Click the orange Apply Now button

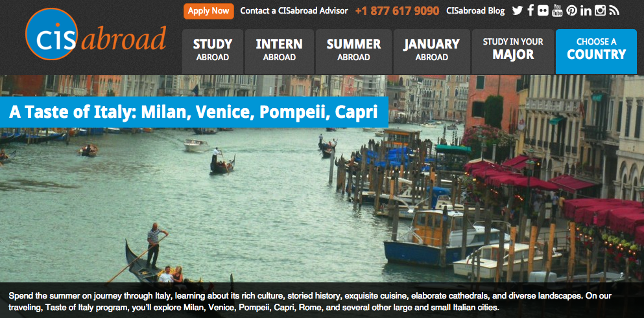pyautogui.click(x=209, y=11)
